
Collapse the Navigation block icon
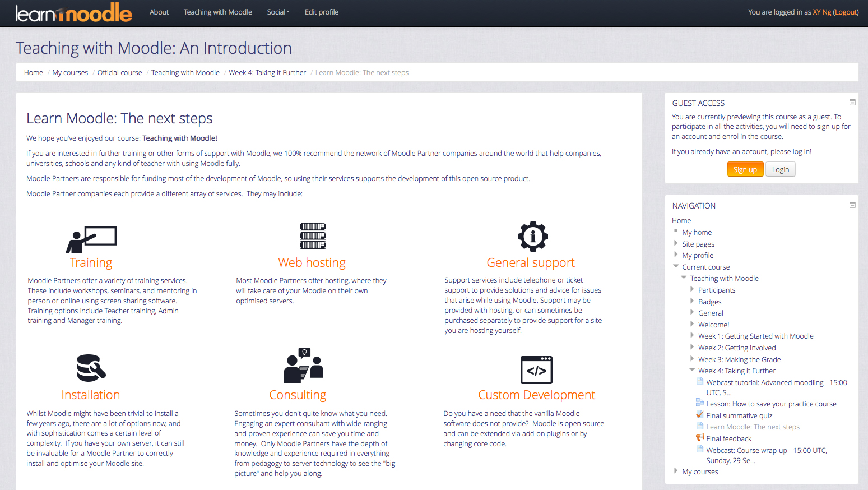[852, 205]
